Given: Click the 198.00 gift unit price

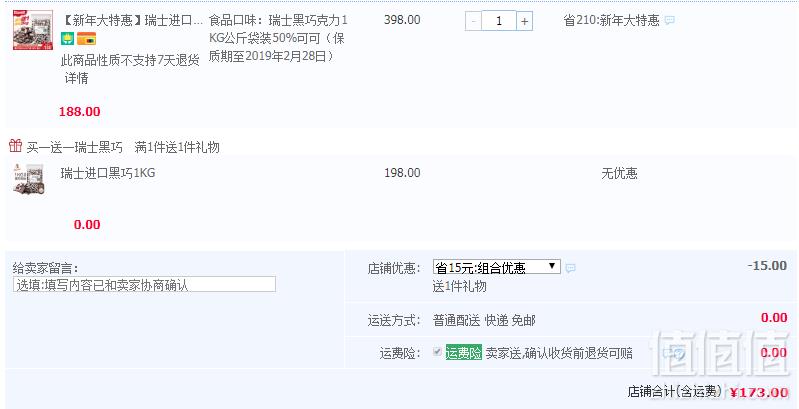Looking at the screenshot, I should coord(402,173).
